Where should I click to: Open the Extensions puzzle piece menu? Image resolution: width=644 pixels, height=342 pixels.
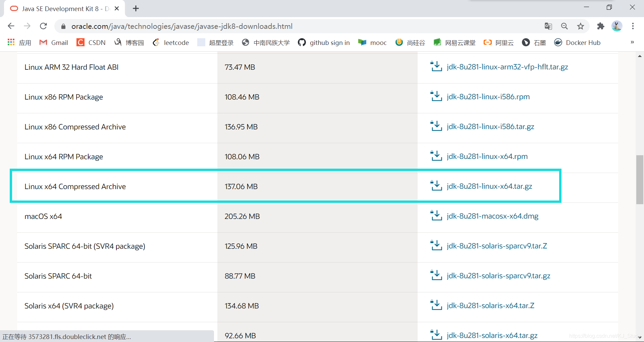coord(601,26)
